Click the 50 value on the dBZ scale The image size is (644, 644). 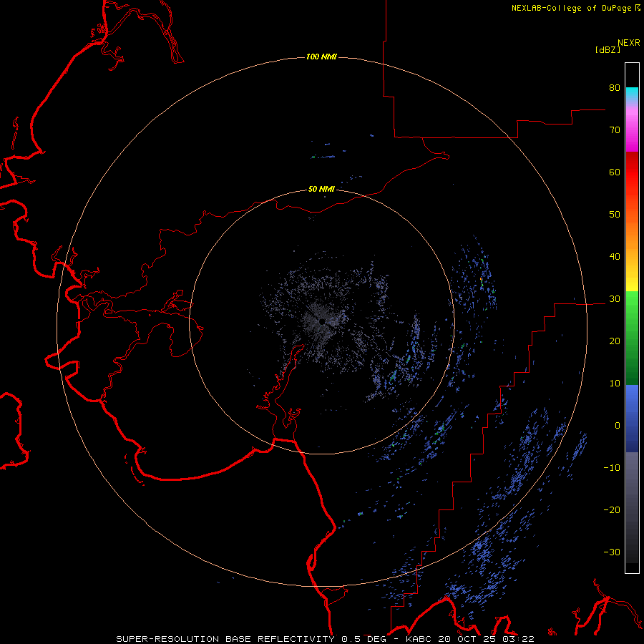[x=615, y=215]
